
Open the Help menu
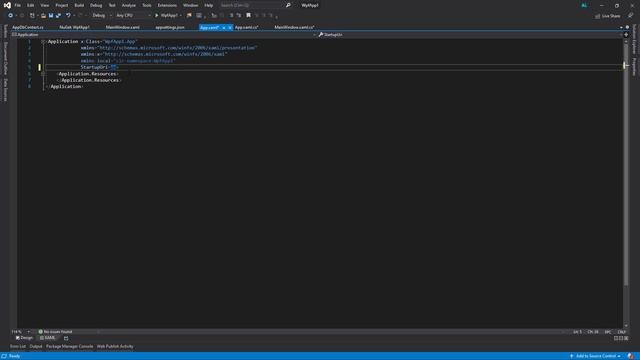(x=209, y=5)
